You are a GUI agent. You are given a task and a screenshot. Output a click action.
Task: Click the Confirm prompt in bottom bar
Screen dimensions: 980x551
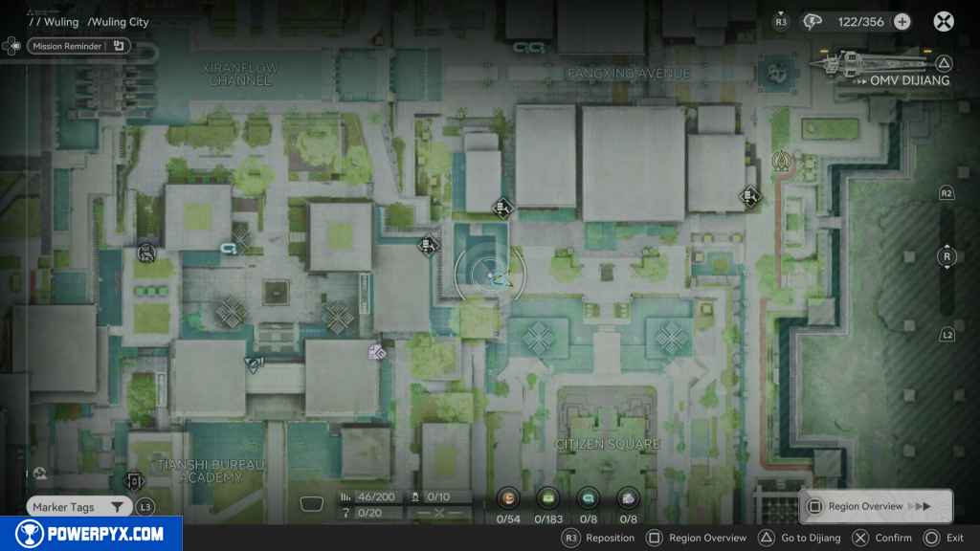click(883, 538)
